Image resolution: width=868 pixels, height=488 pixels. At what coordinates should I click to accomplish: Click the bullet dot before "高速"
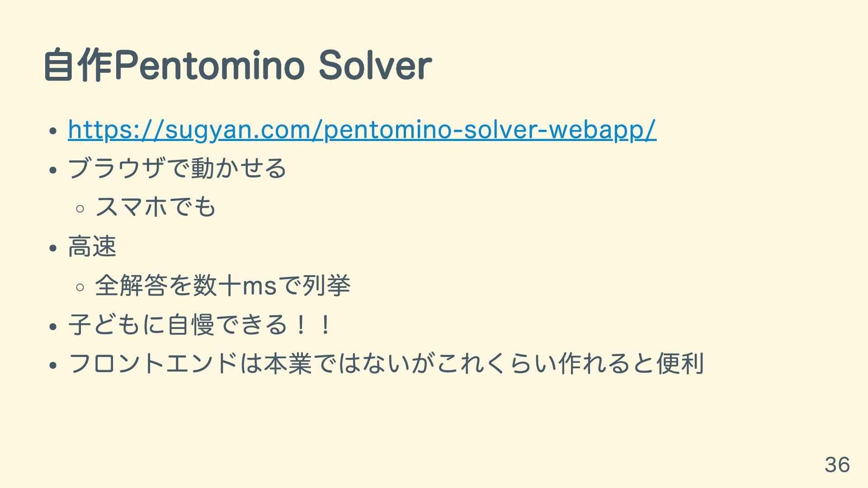click(x=53, y=248)
